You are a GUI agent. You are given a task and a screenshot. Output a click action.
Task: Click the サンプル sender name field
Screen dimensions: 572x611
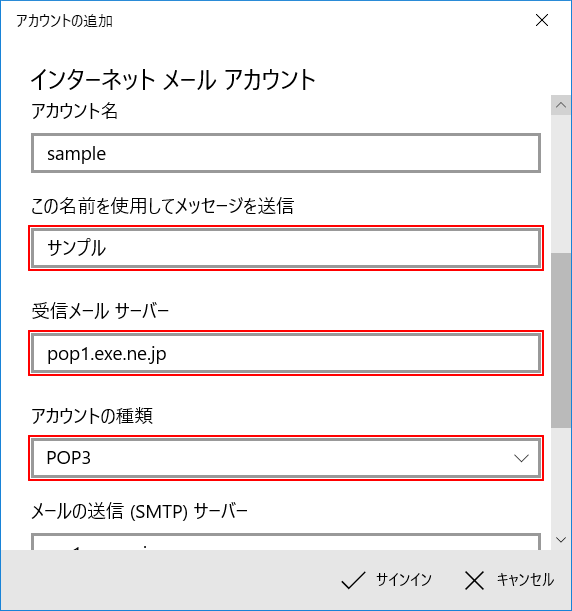click(x=286, y=248)
